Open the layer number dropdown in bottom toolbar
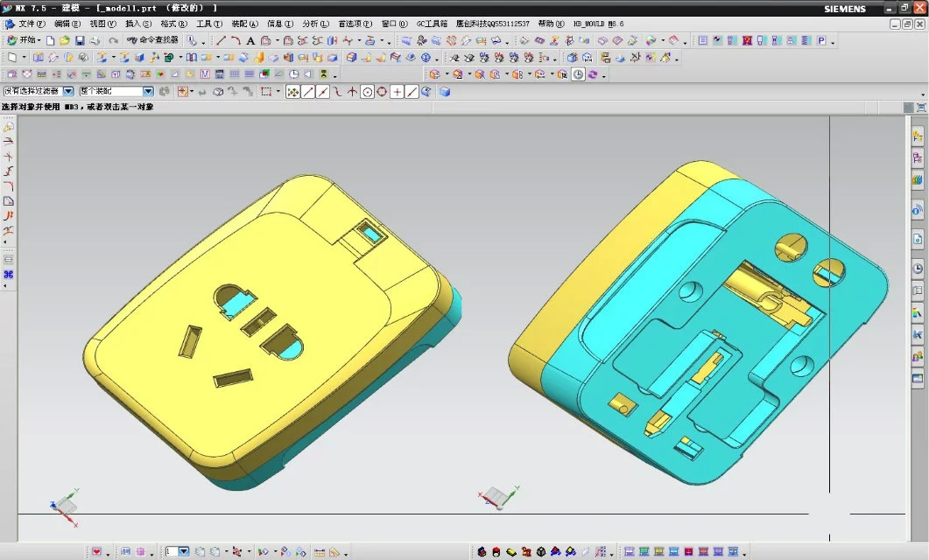The height and width of the screenshot is (560, 929). click(183, 551)
